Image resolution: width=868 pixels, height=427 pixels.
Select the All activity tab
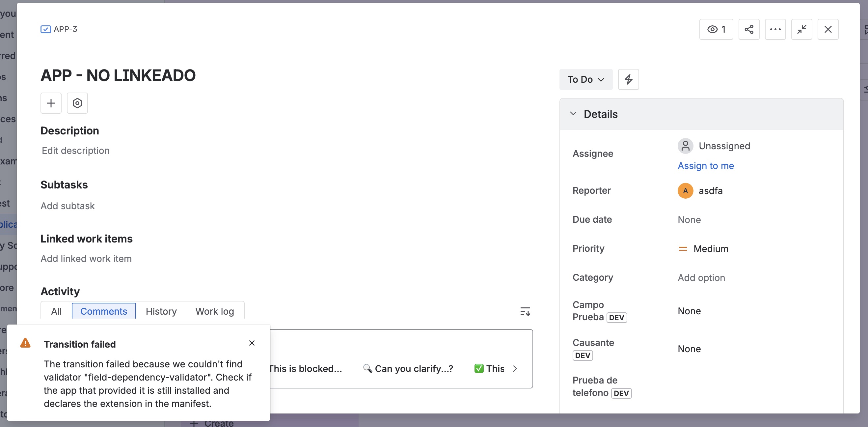tap(56, 311)
